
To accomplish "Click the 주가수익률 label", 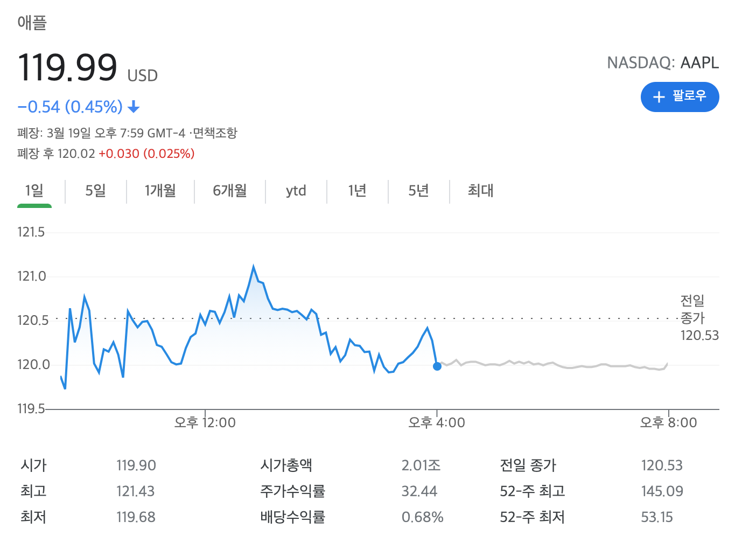I will pyautogui.click(x=293, y=491).
